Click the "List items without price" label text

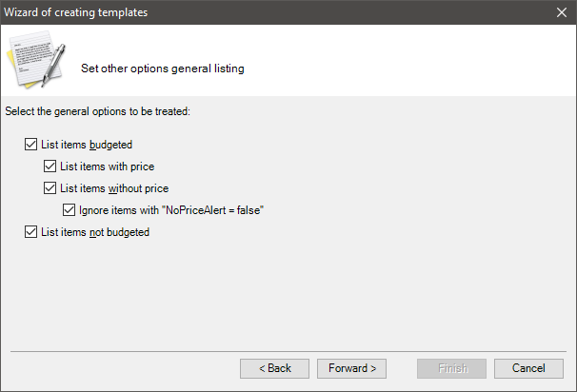114,188
